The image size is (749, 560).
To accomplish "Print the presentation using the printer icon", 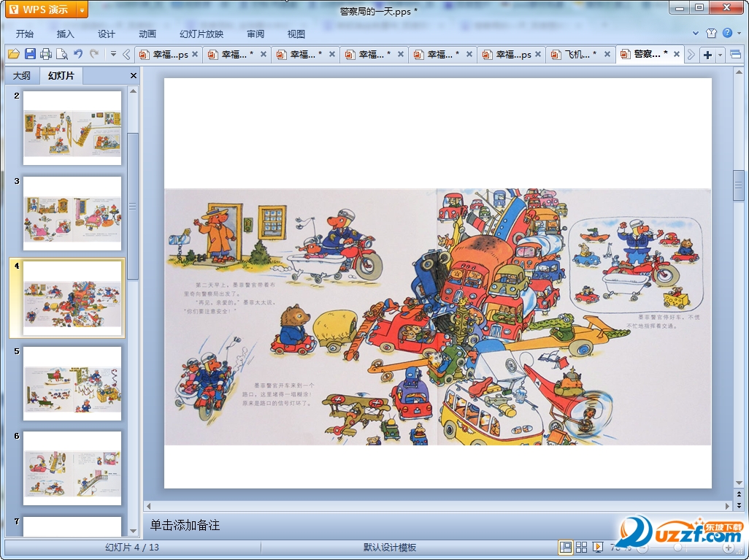I will [x=46, y=54].
